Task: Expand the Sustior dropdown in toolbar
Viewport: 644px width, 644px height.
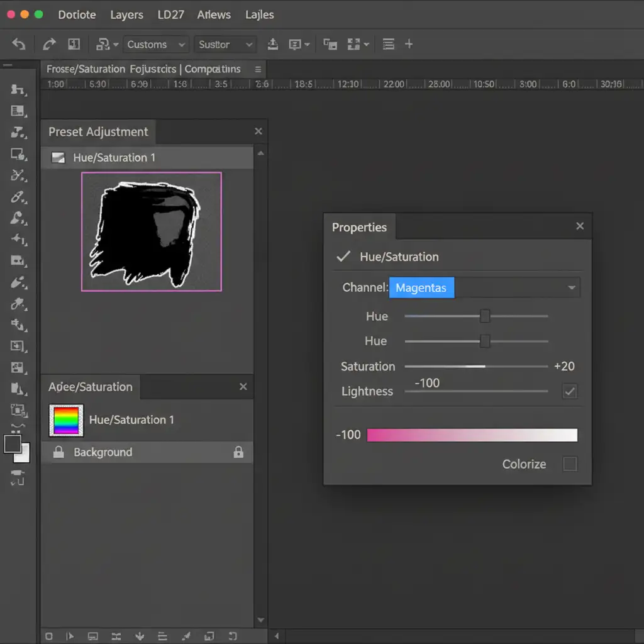Action: click(225, 45)
